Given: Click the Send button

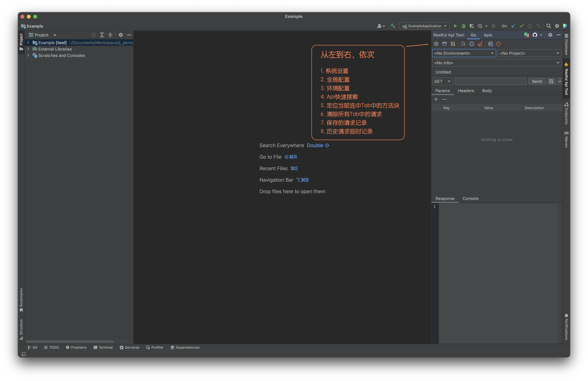Looking at the screenshot, I should click(537, 81).
